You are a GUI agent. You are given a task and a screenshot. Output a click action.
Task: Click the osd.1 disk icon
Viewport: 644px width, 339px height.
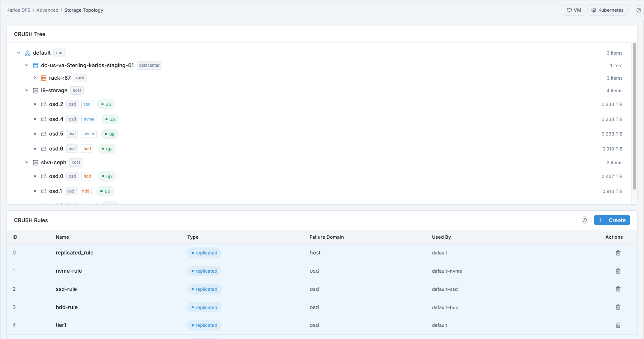44,191
